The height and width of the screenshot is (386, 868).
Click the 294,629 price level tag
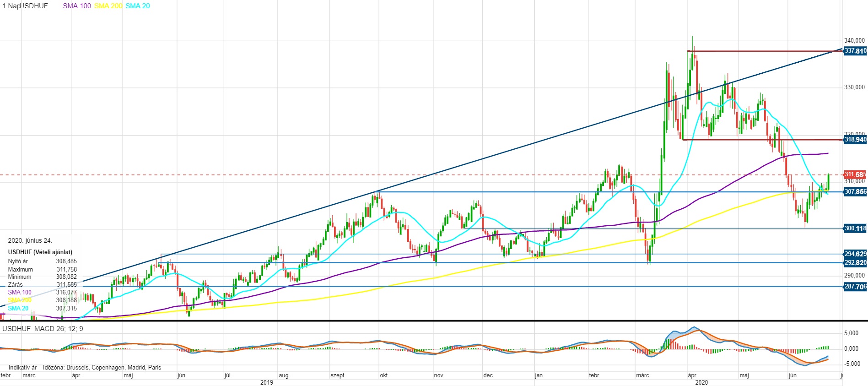[x=855, y=254]
